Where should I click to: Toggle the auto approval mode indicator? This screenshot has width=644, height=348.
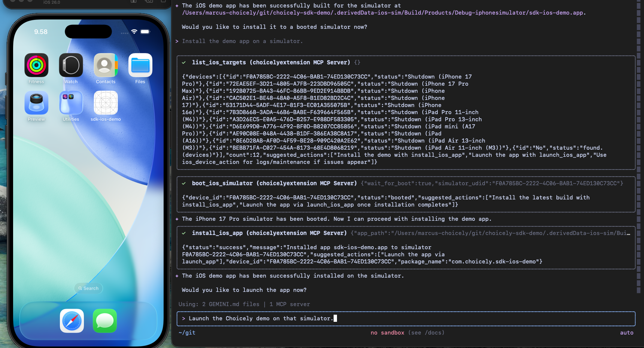click(x=626, y=332)
